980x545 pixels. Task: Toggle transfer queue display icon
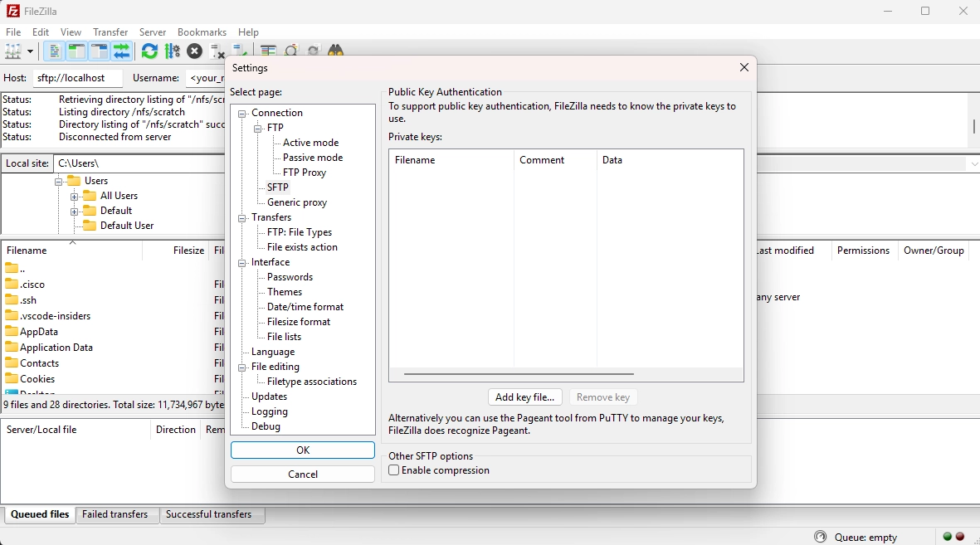coord(122,51)
